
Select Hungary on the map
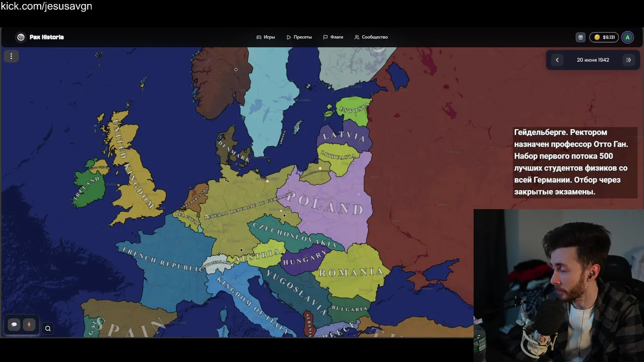coord(304,259)
